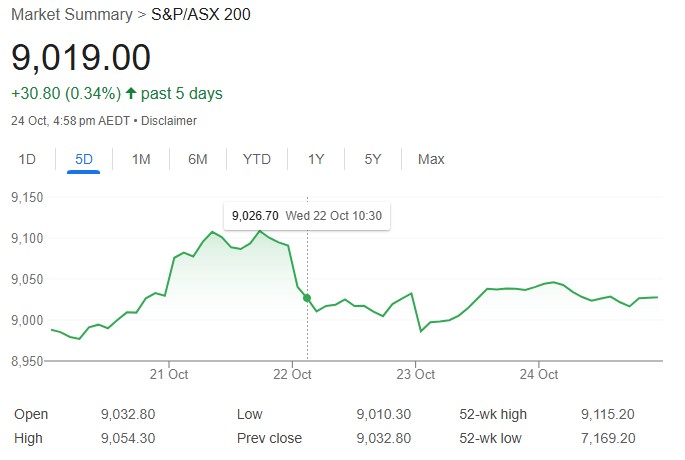Image resolution: width=685 pixels, height=460 pixels.
Task: Select the 1D time range tab
Action: pyautogui.click(x=28, y=159)
